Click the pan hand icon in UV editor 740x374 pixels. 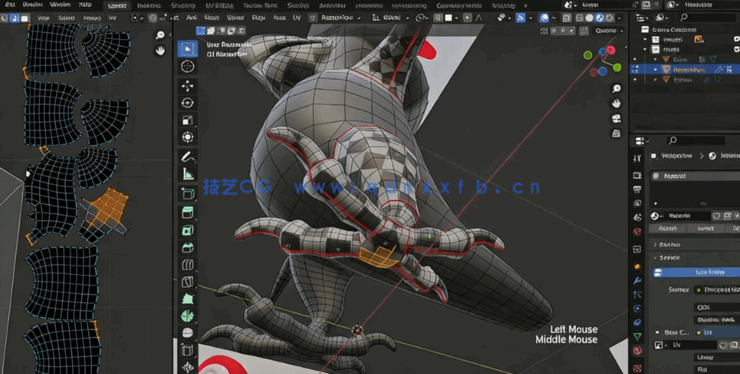coord(160,50)
